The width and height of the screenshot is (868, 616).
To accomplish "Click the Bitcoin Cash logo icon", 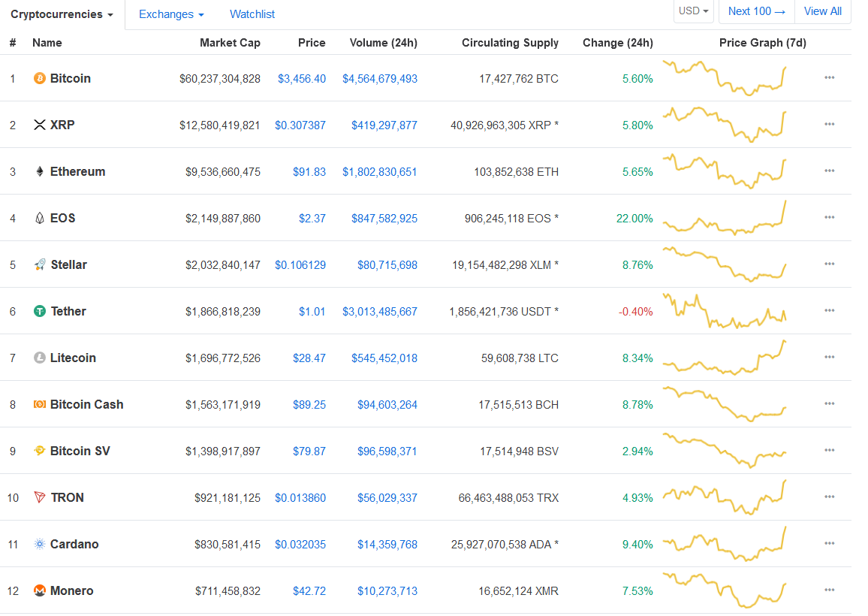I will pos(39,404).
